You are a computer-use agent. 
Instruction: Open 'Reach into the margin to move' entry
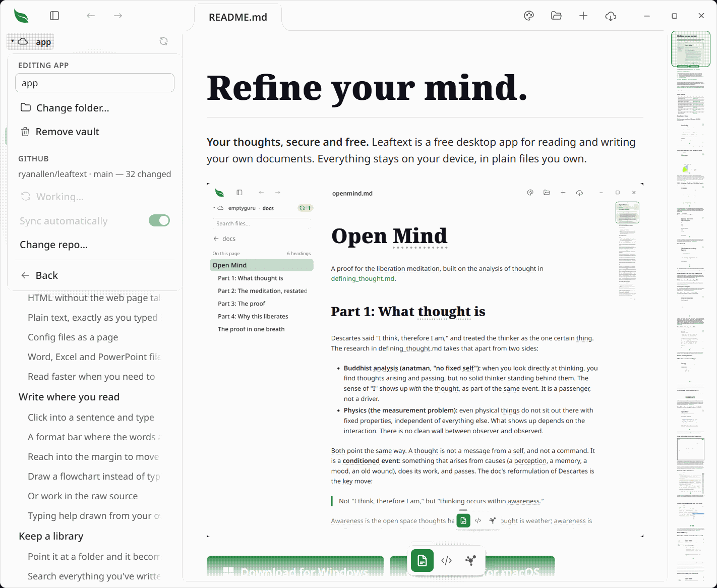click(93, 457)
